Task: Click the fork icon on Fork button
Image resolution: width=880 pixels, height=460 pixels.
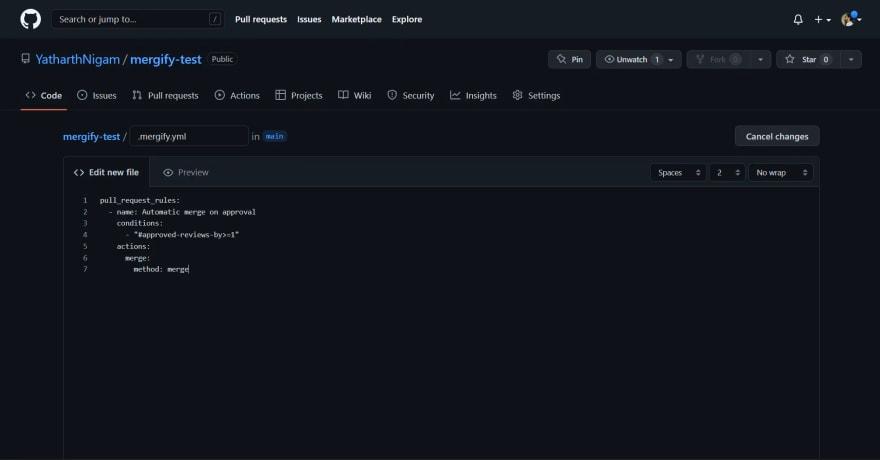Action: click(x=700, y=59)
